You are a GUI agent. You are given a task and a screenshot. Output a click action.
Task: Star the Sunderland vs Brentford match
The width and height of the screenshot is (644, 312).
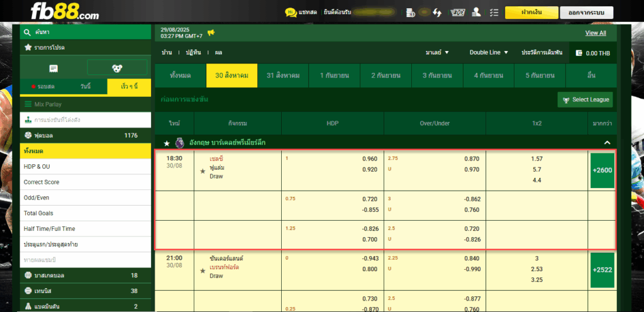tap(203, 271)
